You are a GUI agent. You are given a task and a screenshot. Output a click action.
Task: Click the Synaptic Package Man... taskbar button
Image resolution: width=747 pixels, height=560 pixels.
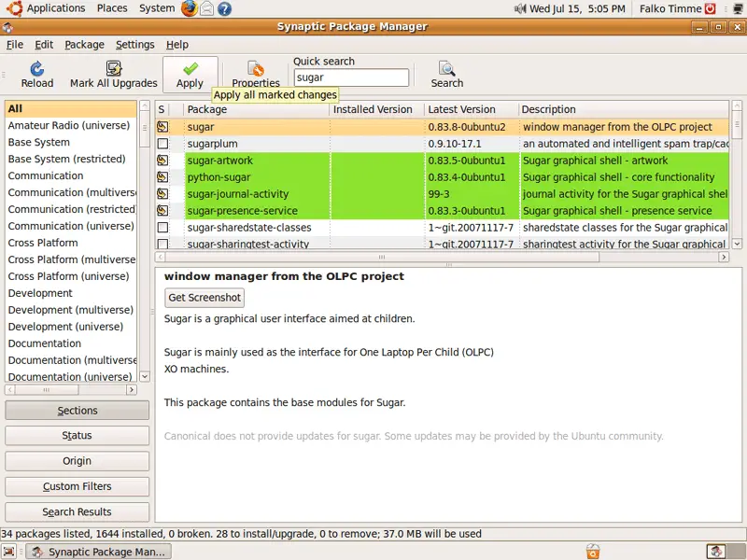98,552
